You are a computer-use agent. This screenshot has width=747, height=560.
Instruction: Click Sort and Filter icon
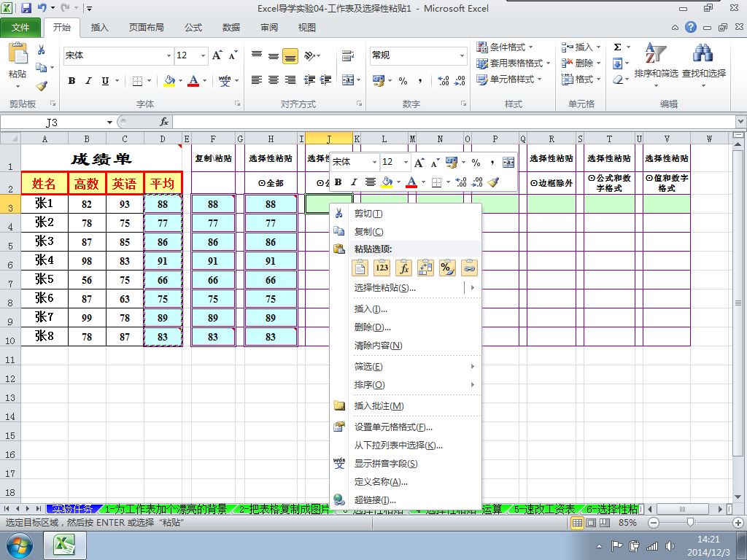coord(656,54)
